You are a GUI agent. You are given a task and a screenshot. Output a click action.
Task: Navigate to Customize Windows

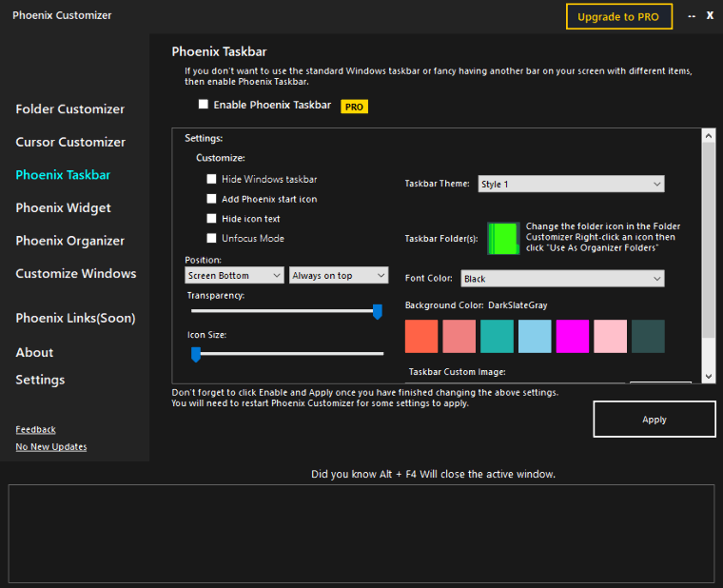point(76,273)
